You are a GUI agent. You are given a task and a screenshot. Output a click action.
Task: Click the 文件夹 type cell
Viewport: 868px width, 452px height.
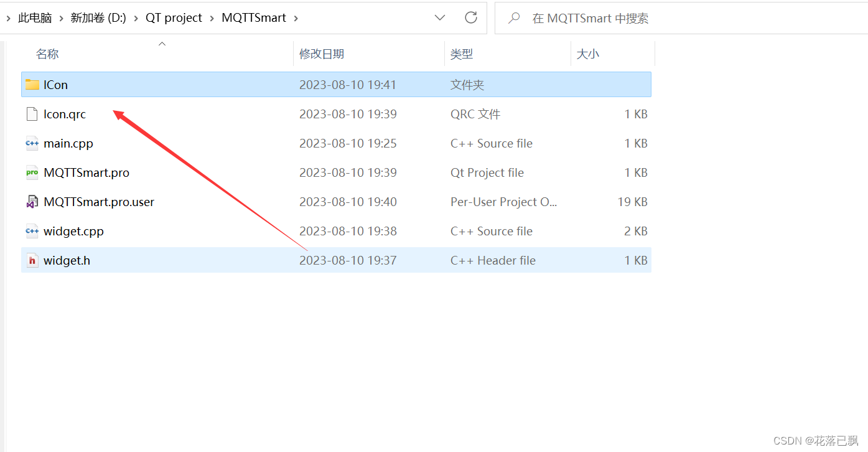tap(467, 85)
